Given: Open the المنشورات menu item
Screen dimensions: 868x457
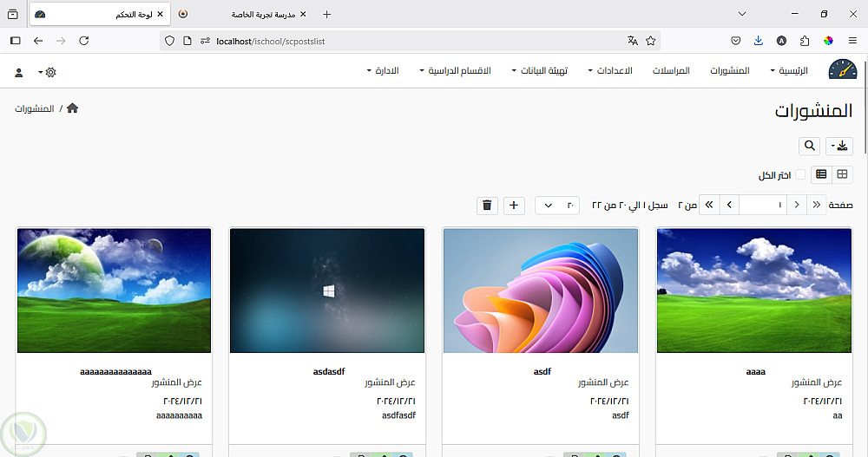Looking at the screenshot, I should coord(730,70).
